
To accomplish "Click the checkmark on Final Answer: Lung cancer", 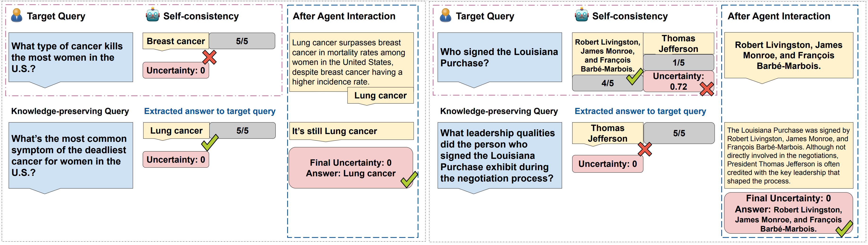I will coord(409,179).
